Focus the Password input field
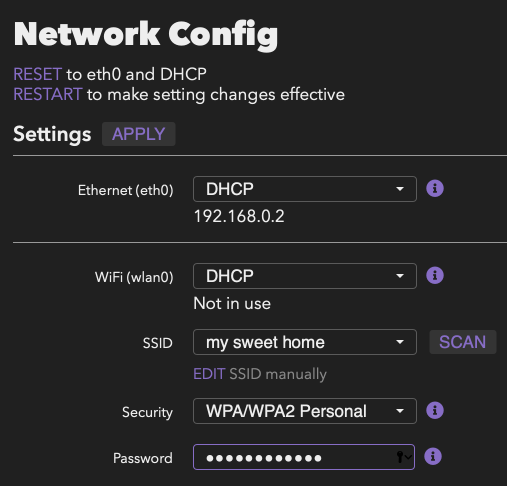This screenshot has height=486, width=507. point(304,457)
